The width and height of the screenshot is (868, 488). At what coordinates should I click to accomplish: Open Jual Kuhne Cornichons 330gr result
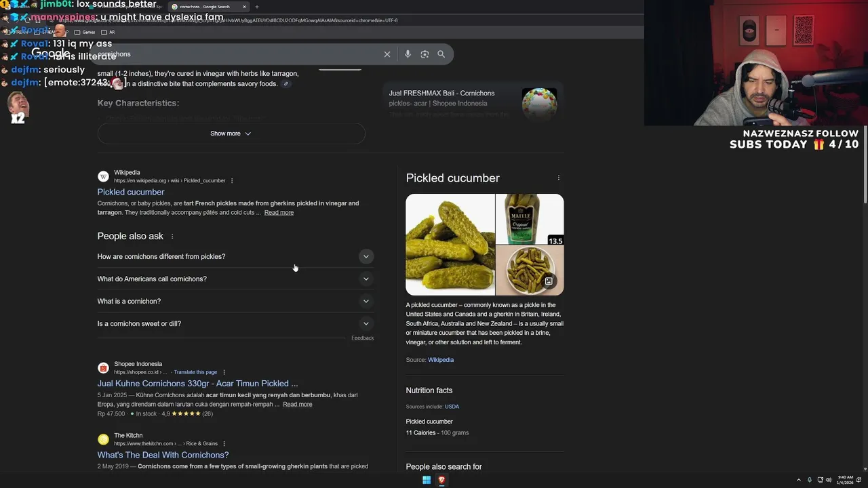coord(197,384)
